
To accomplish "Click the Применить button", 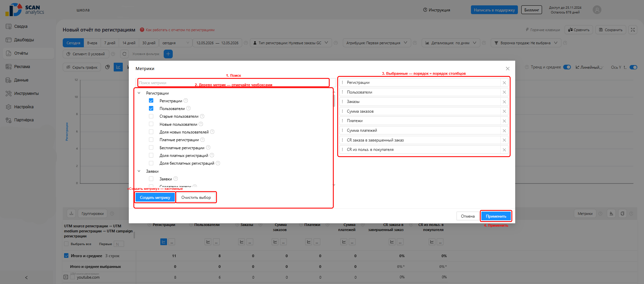I will [496, 216].
